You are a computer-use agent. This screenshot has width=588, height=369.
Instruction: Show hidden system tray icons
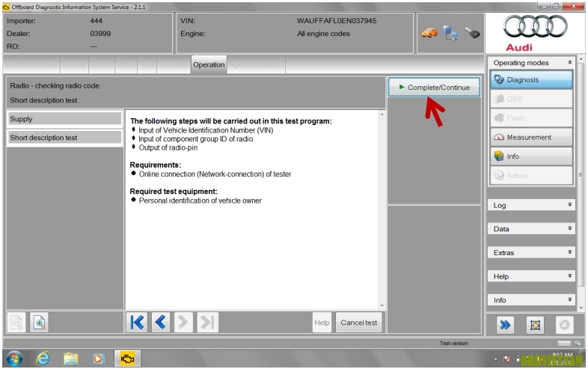[496, 359]
